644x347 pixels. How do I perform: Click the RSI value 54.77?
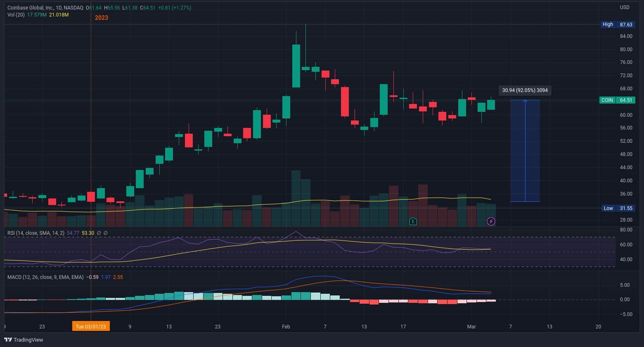[73, 233]
